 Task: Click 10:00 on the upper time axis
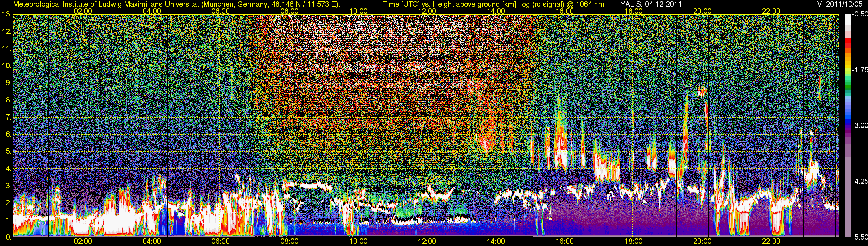coord(358,11)
